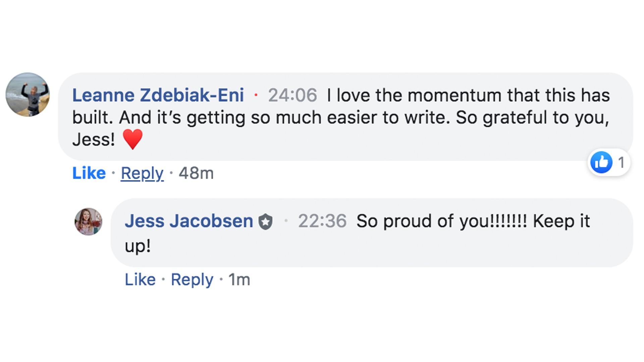The width and height of the screenshot is (644, 362).
Task: Click the blue thumbs-up reaction icon
Action: coord(601,163)
